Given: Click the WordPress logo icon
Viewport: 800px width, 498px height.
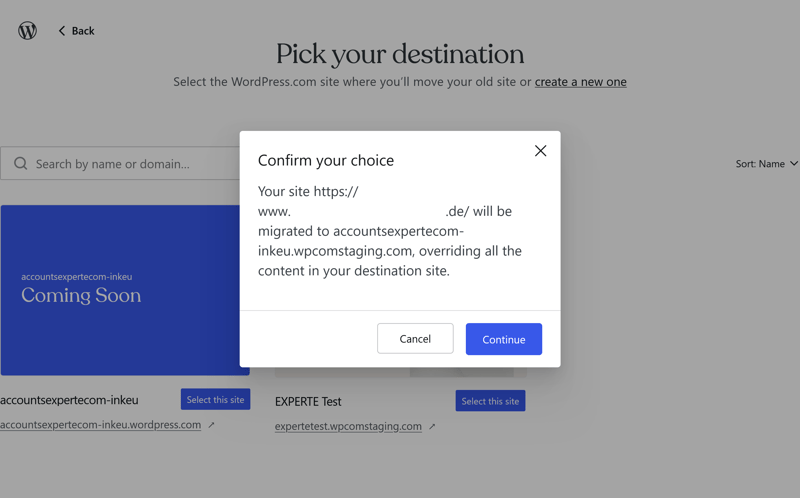Looking at the screenshot, I should pos(28,31).
